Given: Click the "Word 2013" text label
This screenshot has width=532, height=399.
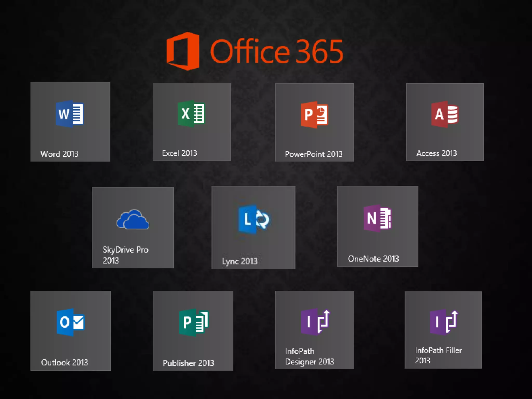Looking at the screenshot, I should tap(59, 154).
